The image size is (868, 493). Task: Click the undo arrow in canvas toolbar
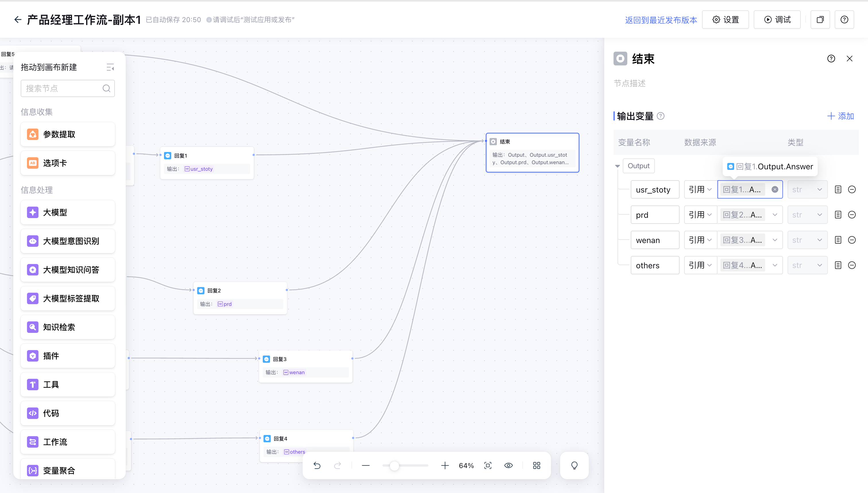(317, 465)
